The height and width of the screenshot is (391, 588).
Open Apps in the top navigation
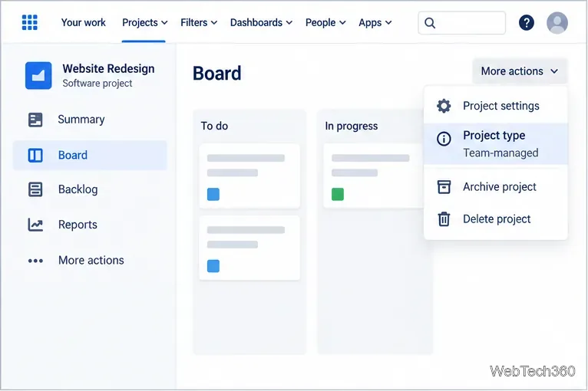coord(370,23)
